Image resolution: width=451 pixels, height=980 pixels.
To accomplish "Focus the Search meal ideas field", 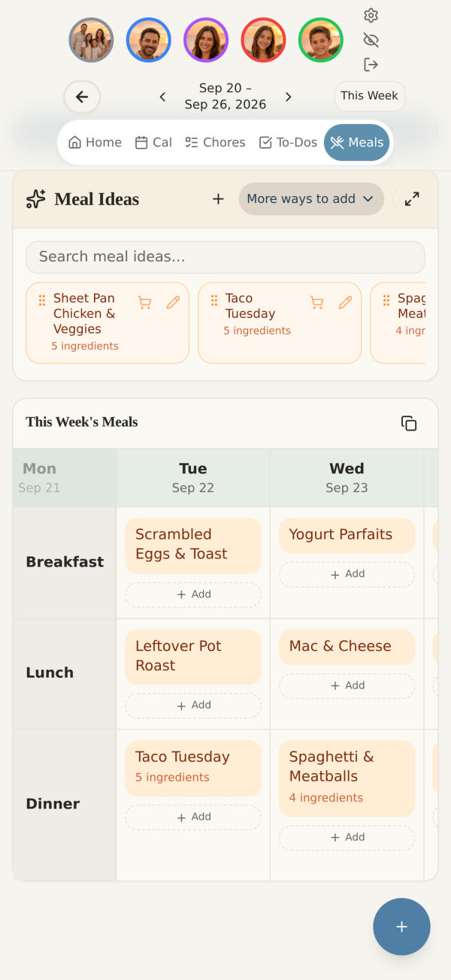I will point(225,257).
